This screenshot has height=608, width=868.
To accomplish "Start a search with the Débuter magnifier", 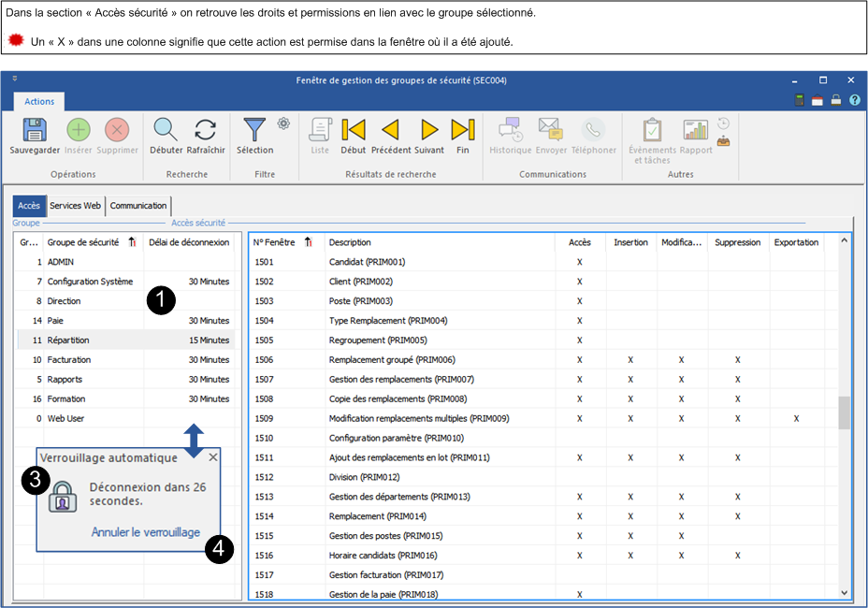I will coord(166,130).
